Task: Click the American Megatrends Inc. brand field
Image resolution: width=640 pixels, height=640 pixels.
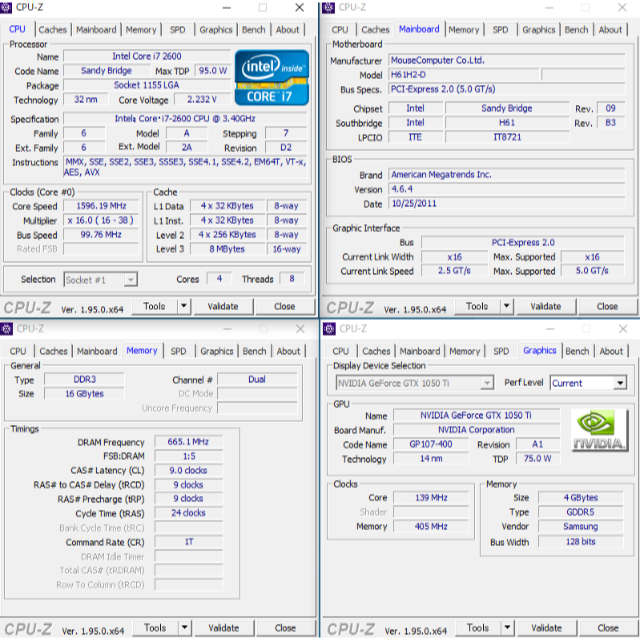Action: (506, 175)
